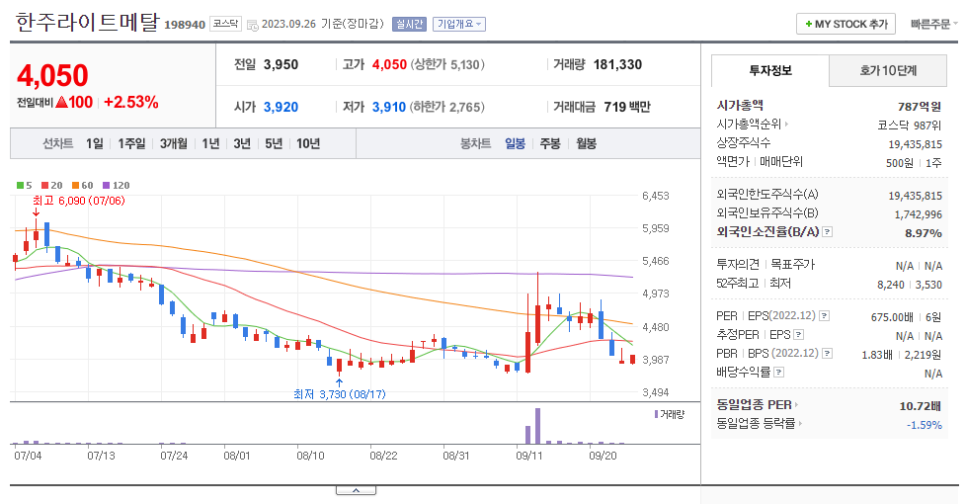Open help icon next to PER EPS(2022.12)

[x=824, y=315]
